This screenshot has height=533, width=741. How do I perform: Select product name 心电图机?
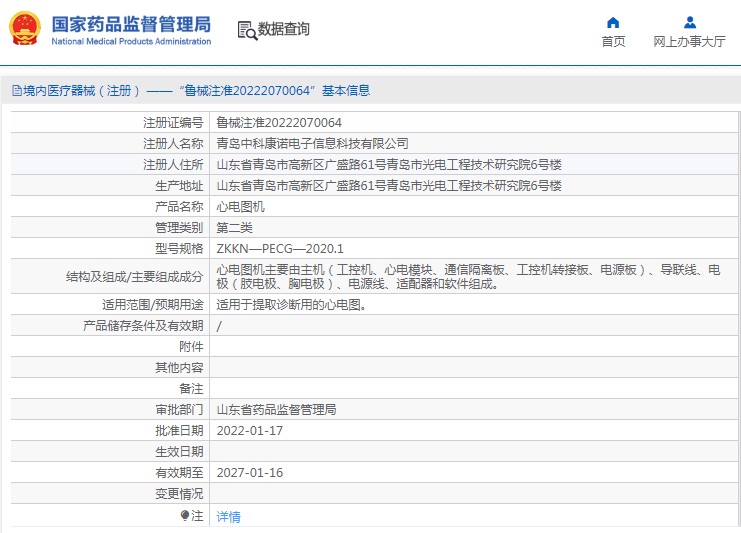241,207
